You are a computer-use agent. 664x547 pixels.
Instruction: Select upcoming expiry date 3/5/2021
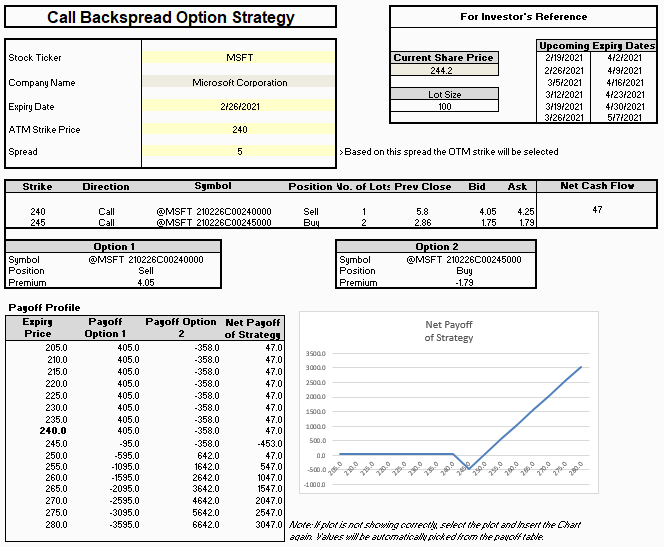pyautogui.click(x=564, y=82)
